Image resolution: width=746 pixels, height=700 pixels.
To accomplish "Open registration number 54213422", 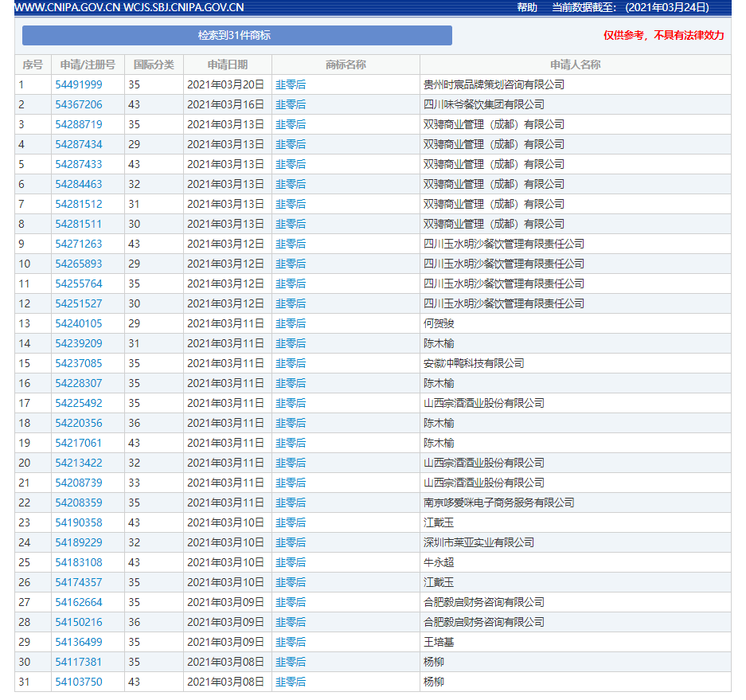I will pyautogui.click(x=79, y=463).
